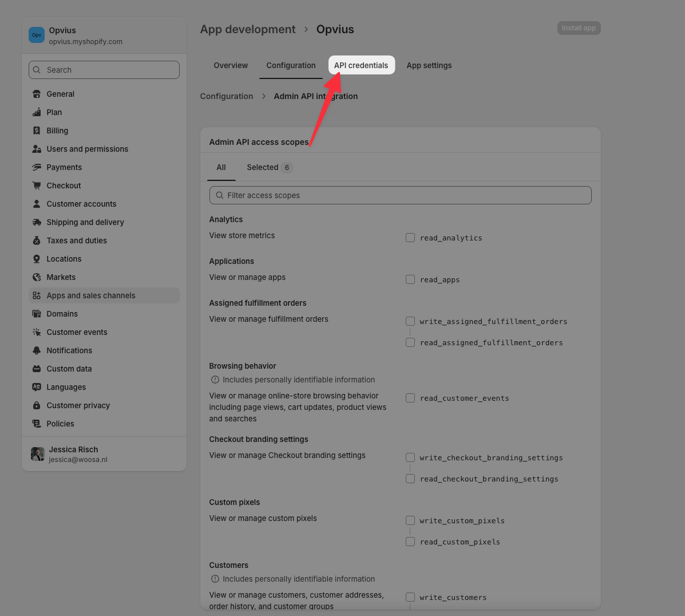The width and height of the screenshot is (685, 616).
Task: Open Customer privacy settings
Action: tap(104, 406)
